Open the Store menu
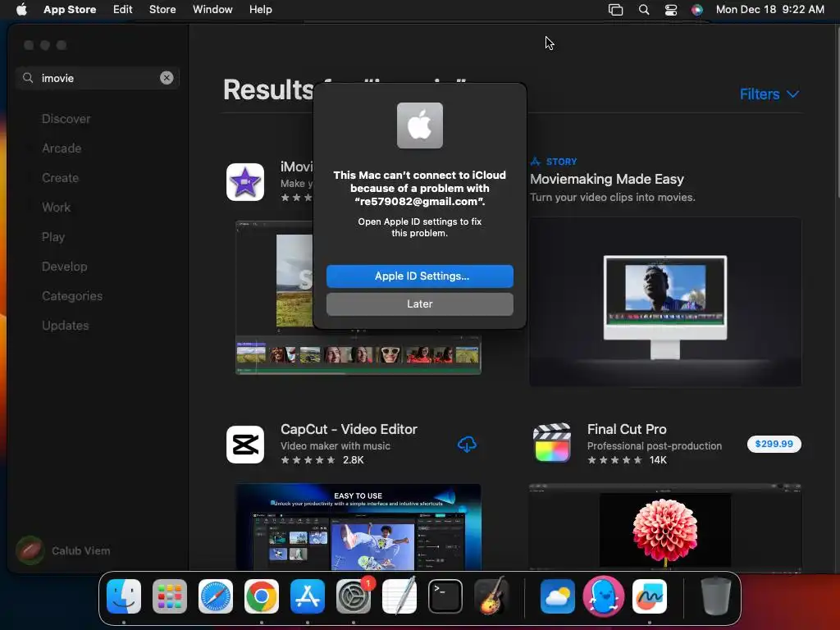Screen dimensions: 840x630 162,9
